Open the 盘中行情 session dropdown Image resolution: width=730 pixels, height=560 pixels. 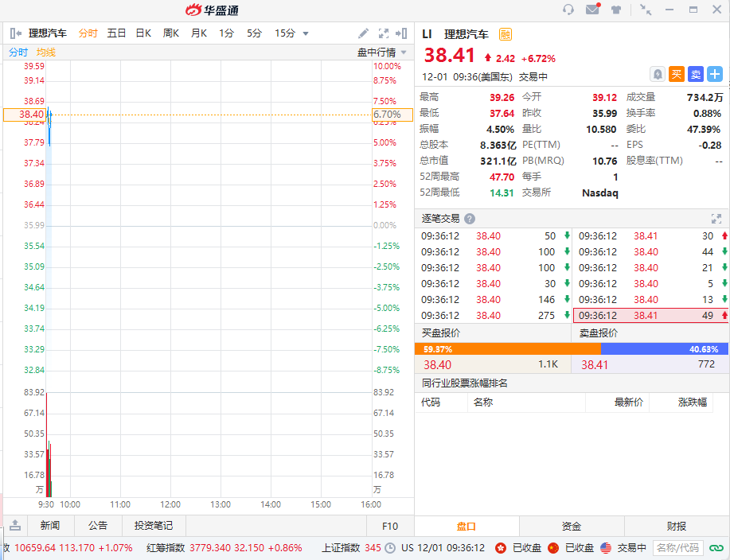click(x=382, y=52)
